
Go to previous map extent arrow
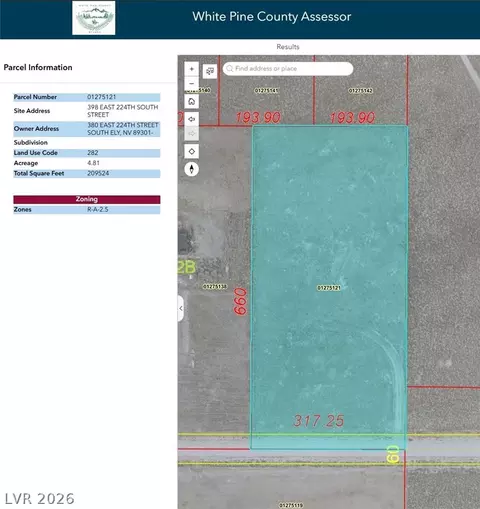(x=192, y=119)
